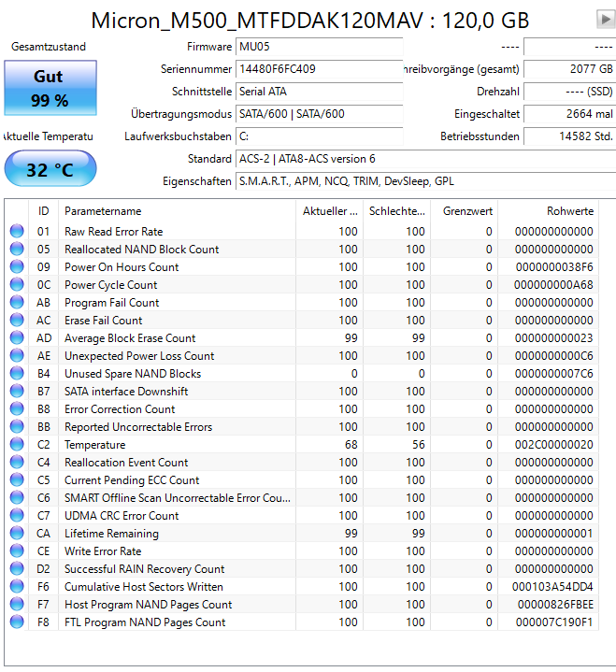Go to next disk using arrow button
Viewport: 616px width, 672px height.
tap(606, 20)
